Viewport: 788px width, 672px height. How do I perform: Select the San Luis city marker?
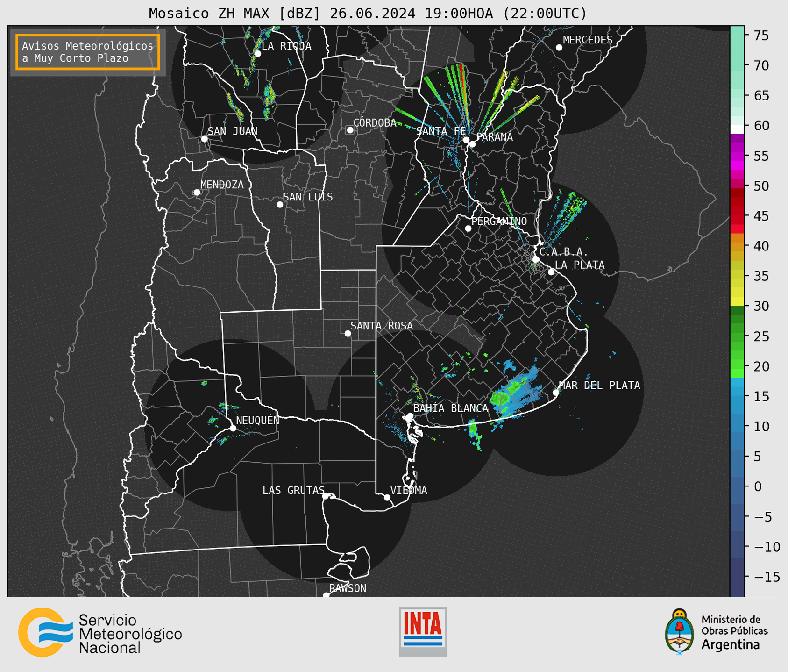[x=280, y=205]
